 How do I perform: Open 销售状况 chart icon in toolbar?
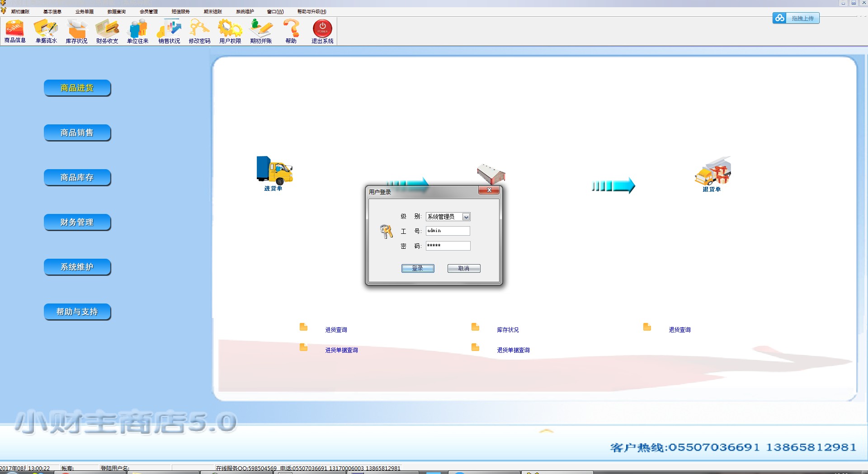(x=169, y=31)
